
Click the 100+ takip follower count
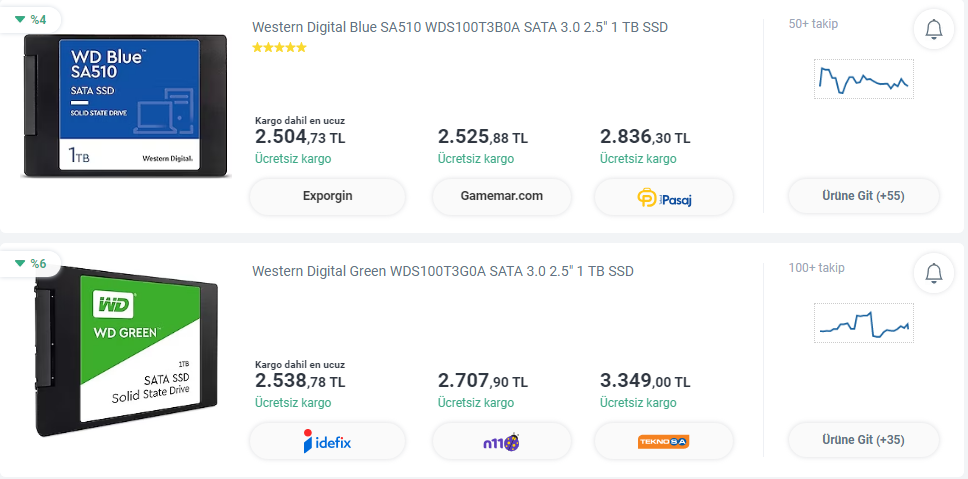[x=816, y=268]
